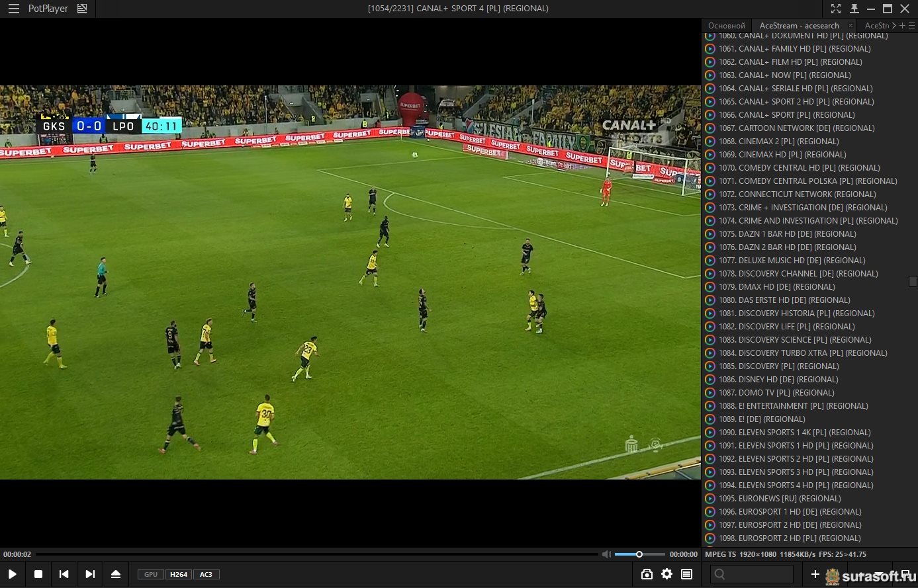Click the PotPlayer title label
The image size is (918, 588).
coord(48,9)
